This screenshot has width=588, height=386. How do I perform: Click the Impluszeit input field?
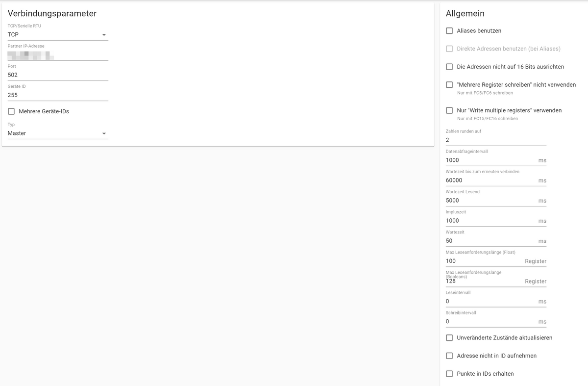pyautogui.click(x=491, y=221)
